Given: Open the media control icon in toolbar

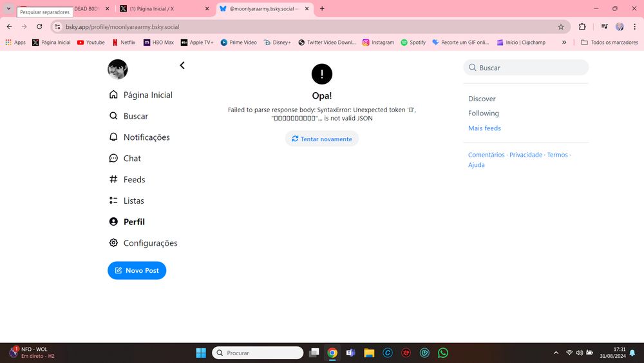Looking at the screenshot, I should pos(604,26).
